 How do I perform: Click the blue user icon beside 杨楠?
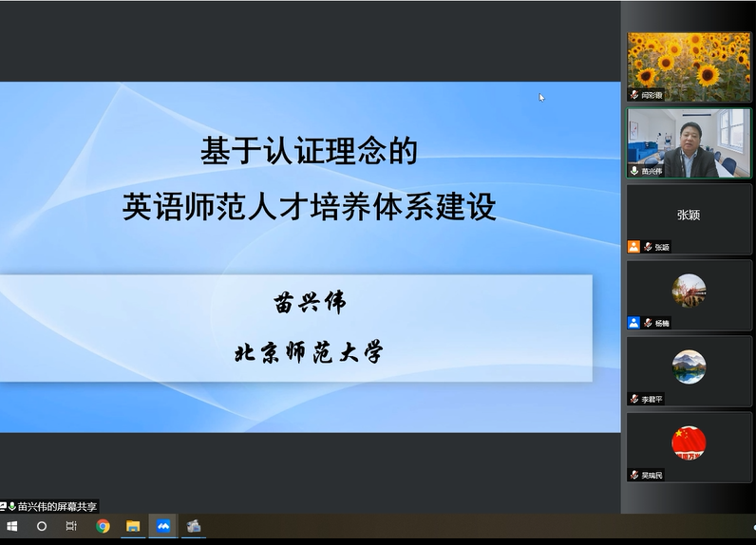click(633, 323)
